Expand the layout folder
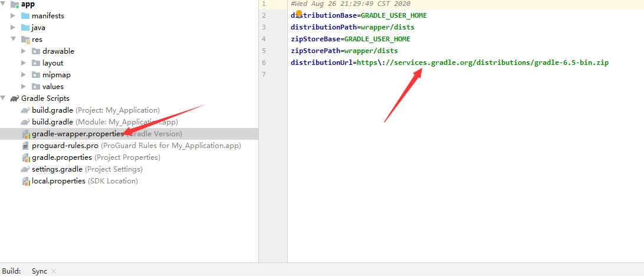The image size is (644, 276). pos(24,63)
